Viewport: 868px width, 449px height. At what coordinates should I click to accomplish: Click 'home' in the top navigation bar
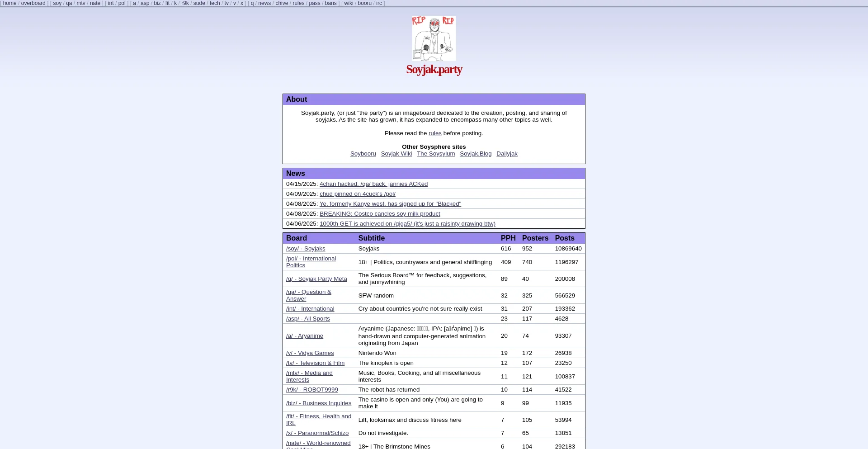pos(9,3)
